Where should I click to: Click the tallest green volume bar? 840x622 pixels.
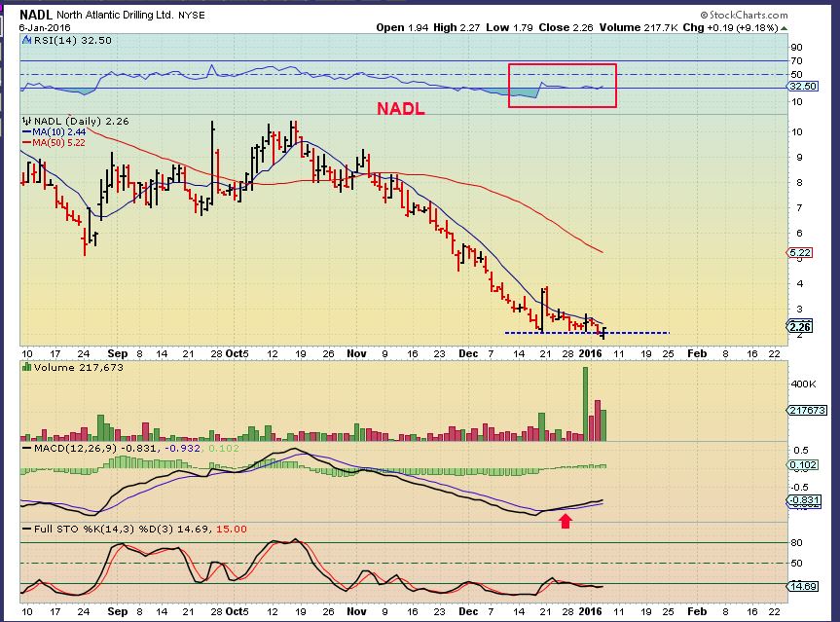coord(585,404)
